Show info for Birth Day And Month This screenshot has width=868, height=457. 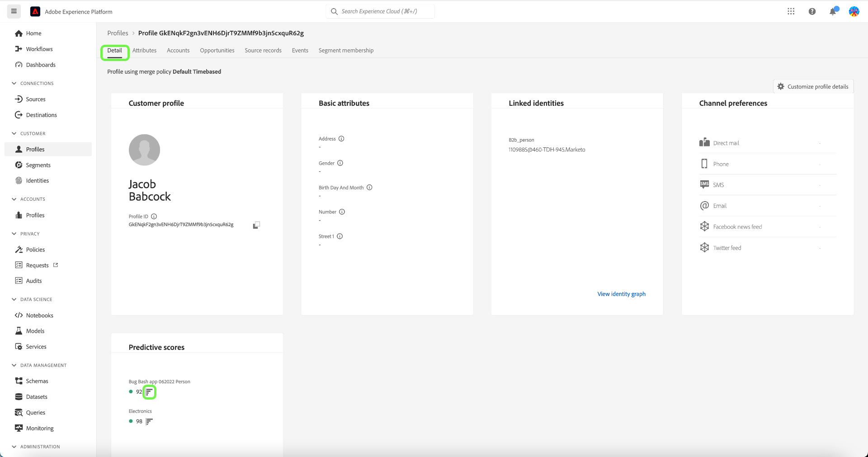point(369,188)
